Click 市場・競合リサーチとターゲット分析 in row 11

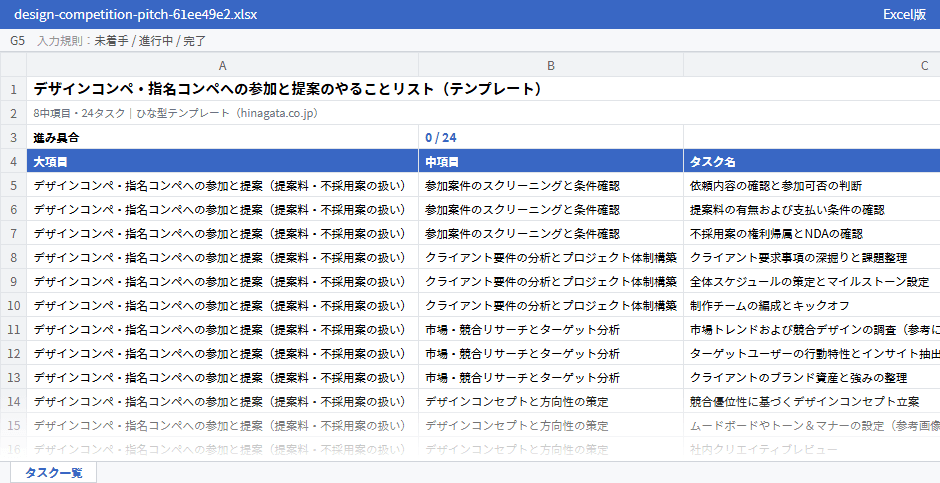(551, 329)
